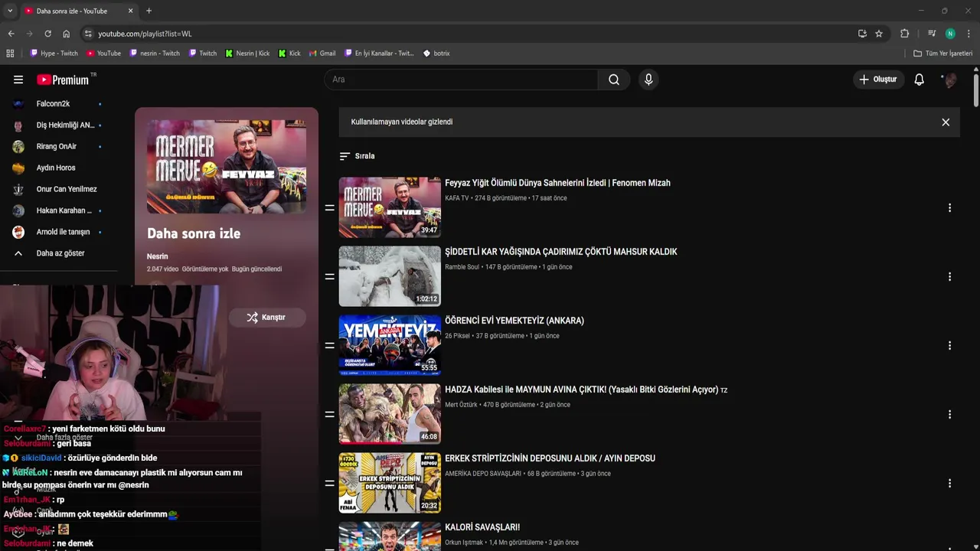Open the account avatar menu
Screen dimensions: 980x551
(949, 80)
